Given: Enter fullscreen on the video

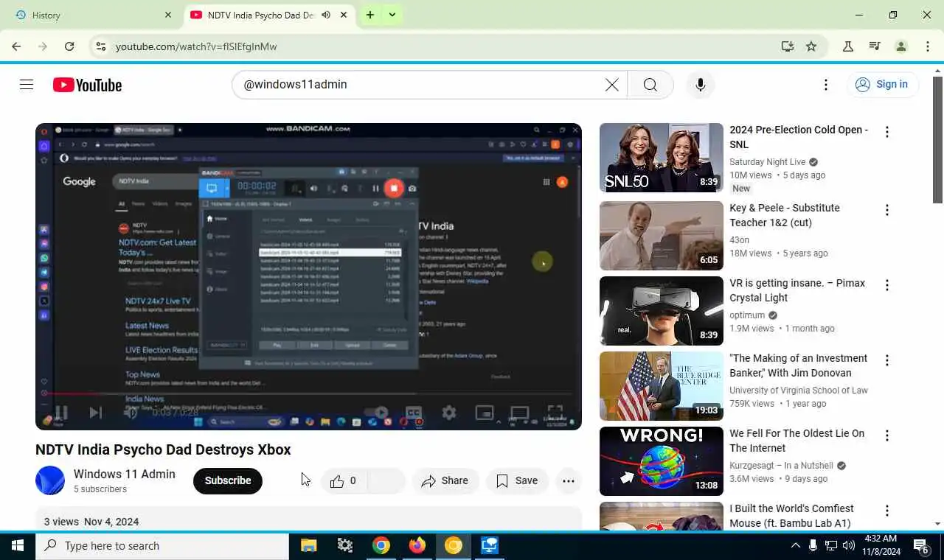Looking at the screenshot, I should tap(555, 413).
